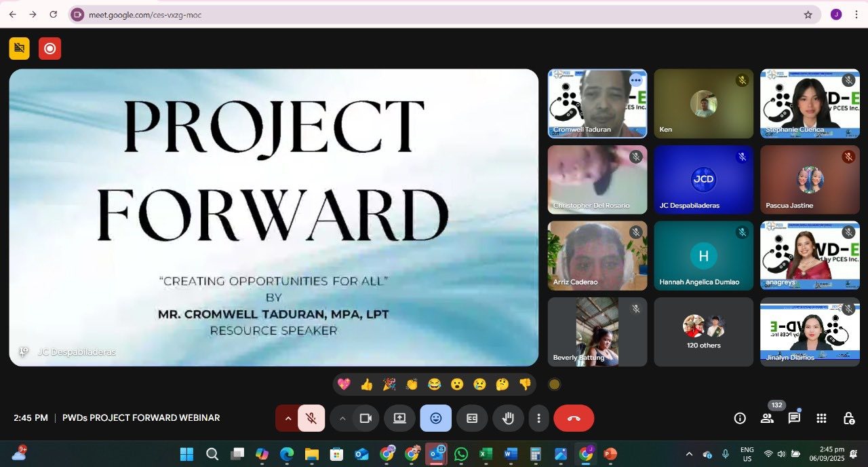
Task: Toggle closed captions
Action: pyautogui.click(x=472, y=418)
